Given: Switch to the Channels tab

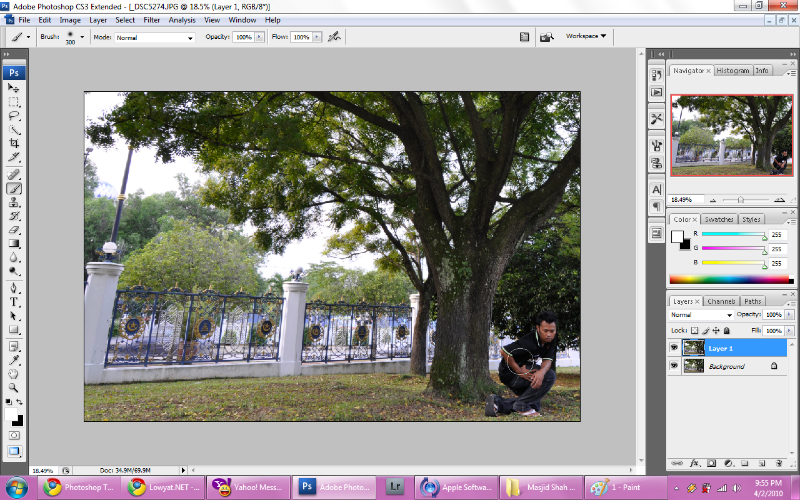Looking at the screenshot, I should pos(720,301).
